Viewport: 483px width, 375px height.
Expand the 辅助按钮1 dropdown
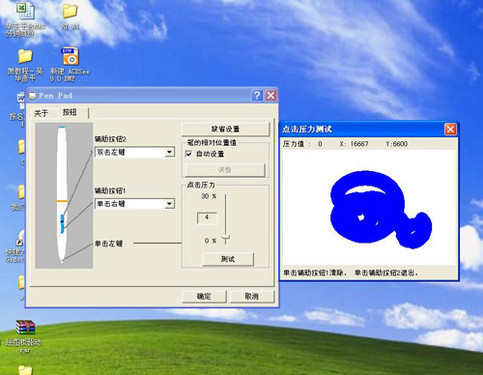(170, 204)
